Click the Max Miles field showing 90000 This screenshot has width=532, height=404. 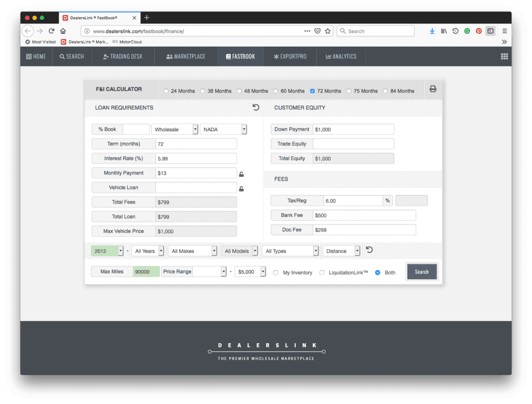[146, 272]
